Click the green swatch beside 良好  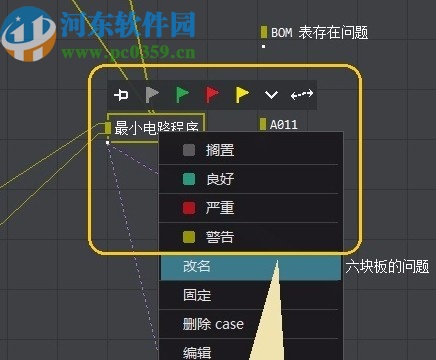[189, 179]
